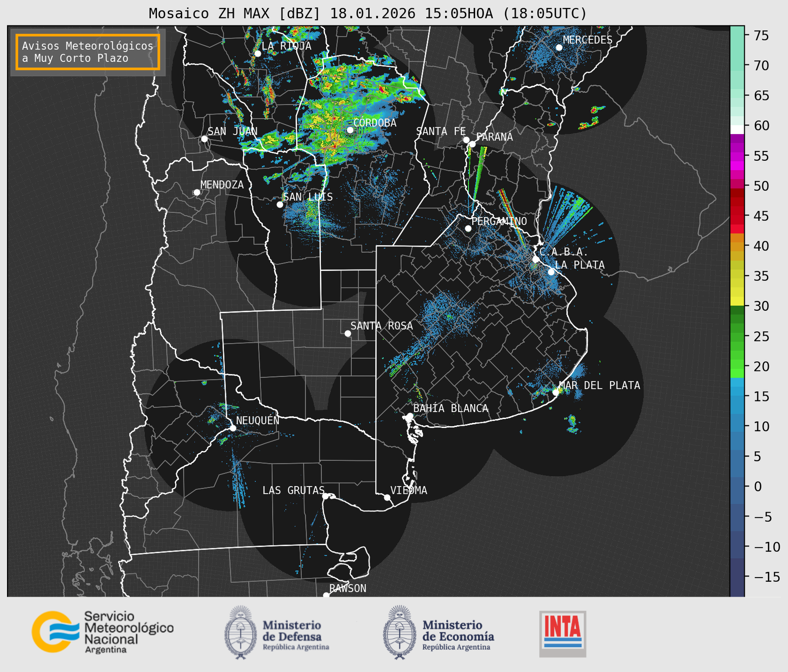This screenshot has height=672, width=788.
Task: Click the magenta 55 dBZ color band
Action: tap(737, 157)
